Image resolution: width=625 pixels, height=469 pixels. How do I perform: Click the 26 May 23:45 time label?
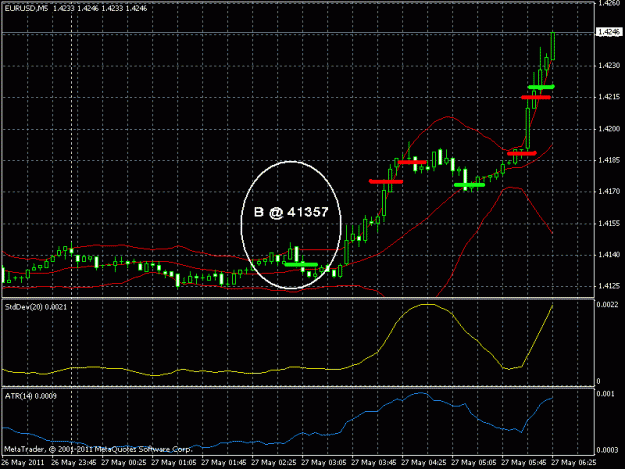click(74, 463)
